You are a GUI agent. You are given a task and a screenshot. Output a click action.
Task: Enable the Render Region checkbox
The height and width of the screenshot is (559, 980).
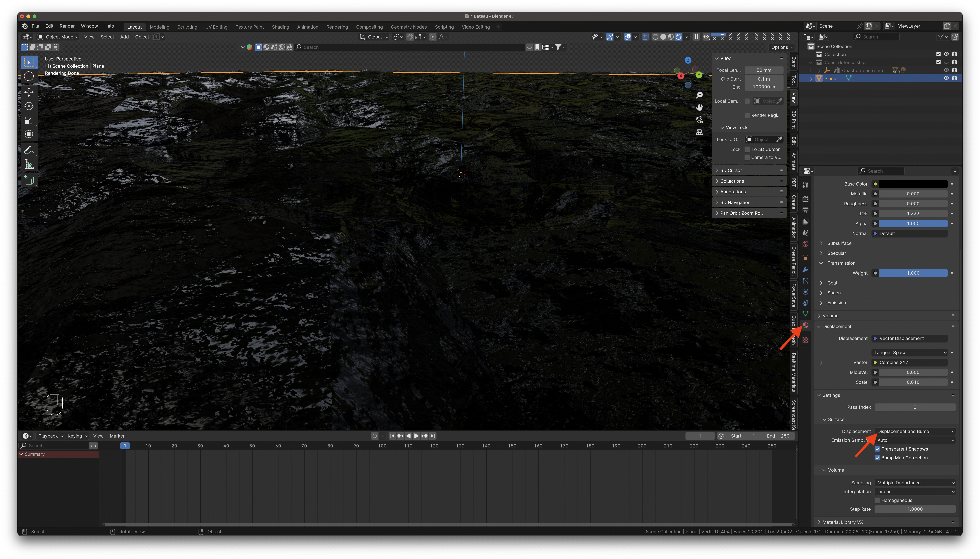tap(747, 115)
